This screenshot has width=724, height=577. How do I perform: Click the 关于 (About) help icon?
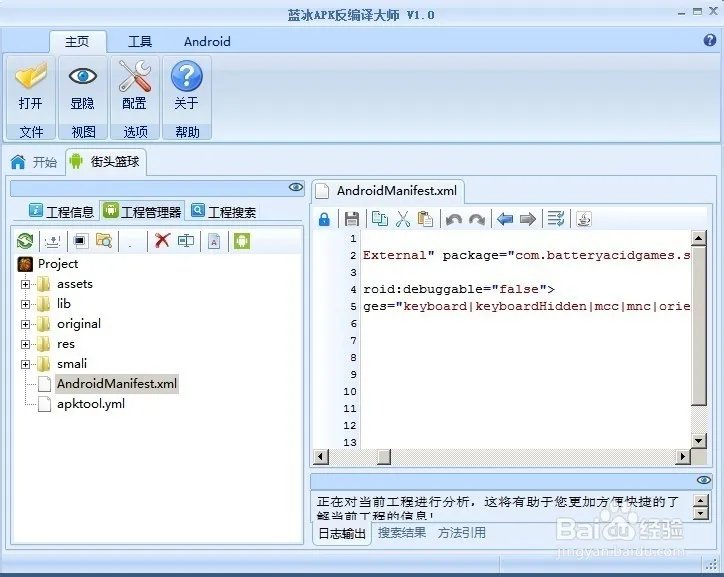[186, 86]
